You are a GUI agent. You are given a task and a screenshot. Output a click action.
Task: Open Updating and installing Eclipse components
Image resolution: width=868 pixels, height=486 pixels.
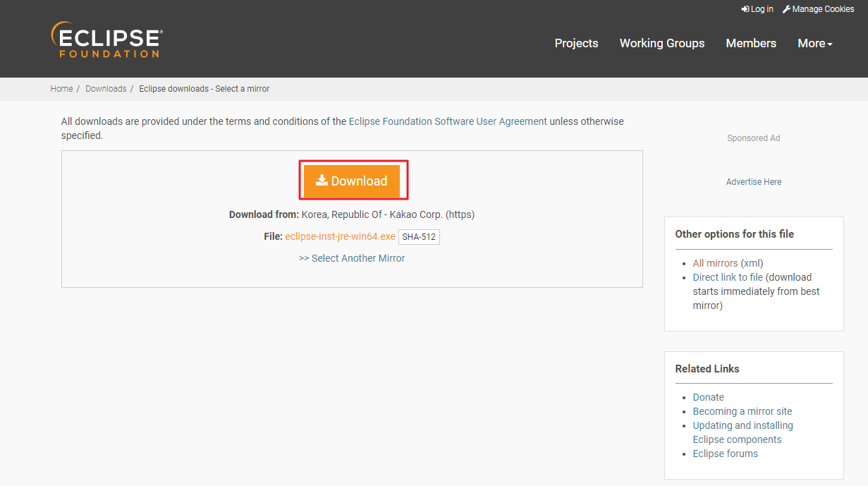(743, 432)
